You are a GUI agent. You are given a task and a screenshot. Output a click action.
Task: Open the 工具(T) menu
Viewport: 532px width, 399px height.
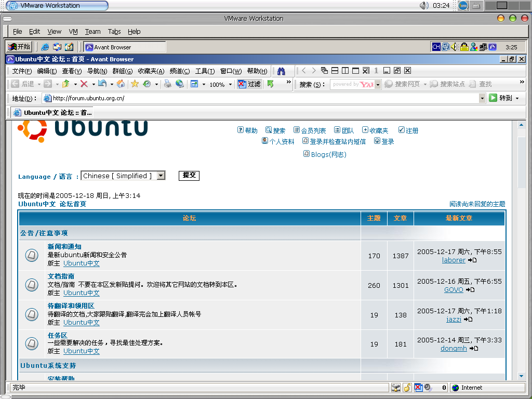[205, 71]
